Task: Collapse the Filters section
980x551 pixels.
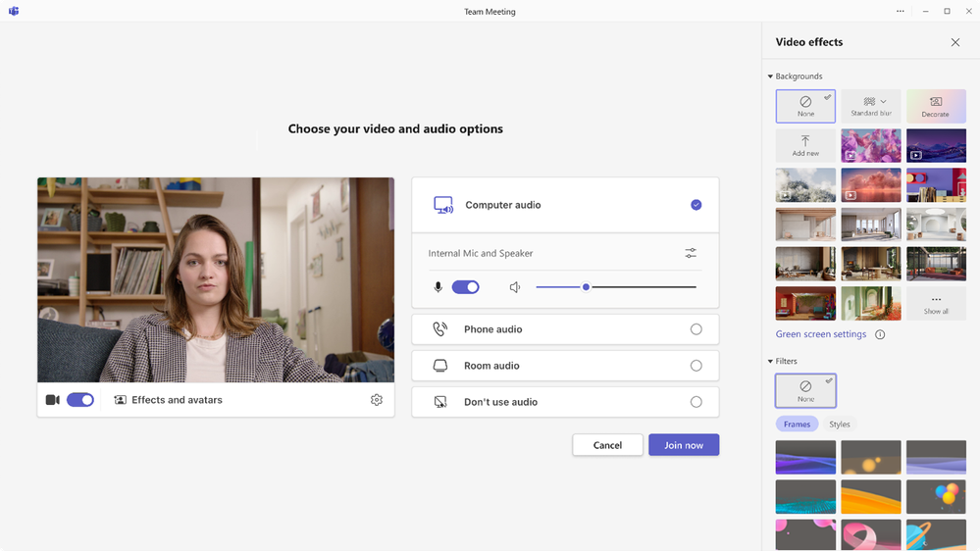Action: pos(771,361)
